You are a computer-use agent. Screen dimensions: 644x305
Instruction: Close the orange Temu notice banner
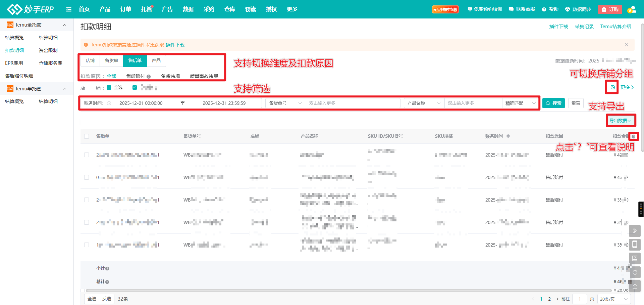click(626, 45)
